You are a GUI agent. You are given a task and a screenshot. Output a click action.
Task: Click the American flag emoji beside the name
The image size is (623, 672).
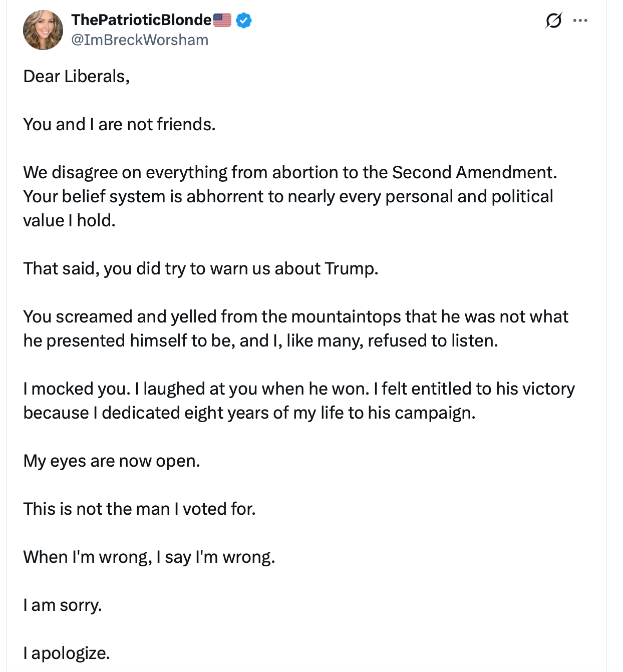point(222,20)
